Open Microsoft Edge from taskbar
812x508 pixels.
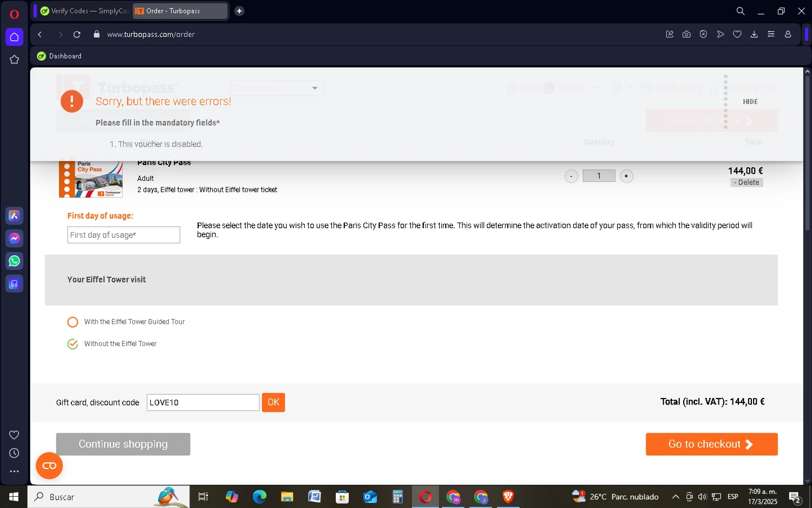point(259,497)
